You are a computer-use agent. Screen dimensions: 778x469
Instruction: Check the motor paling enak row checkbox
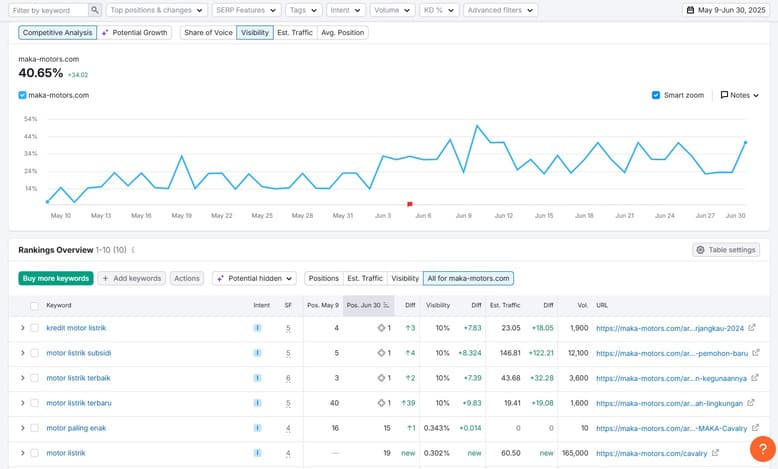[34, 428]
